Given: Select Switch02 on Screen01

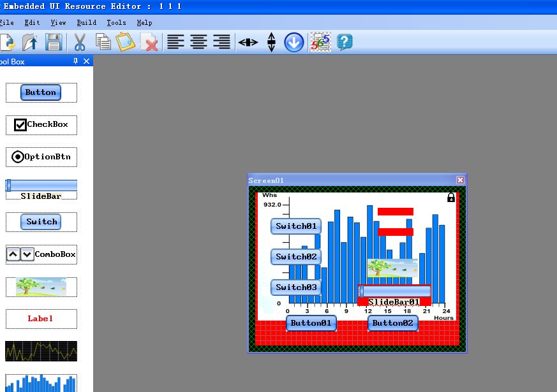Looking at the screenshot, I should (296, 257).
